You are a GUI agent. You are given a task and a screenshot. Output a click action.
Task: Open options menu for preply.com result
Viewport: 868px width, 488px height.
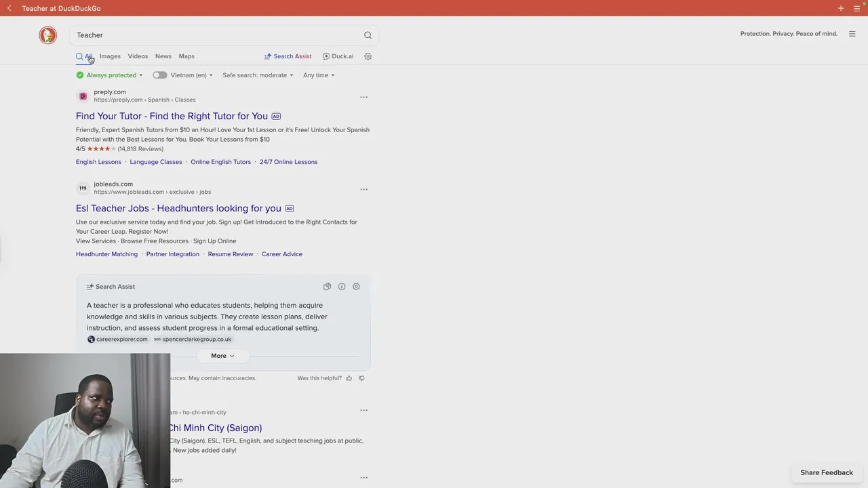[x=363, y=97]
